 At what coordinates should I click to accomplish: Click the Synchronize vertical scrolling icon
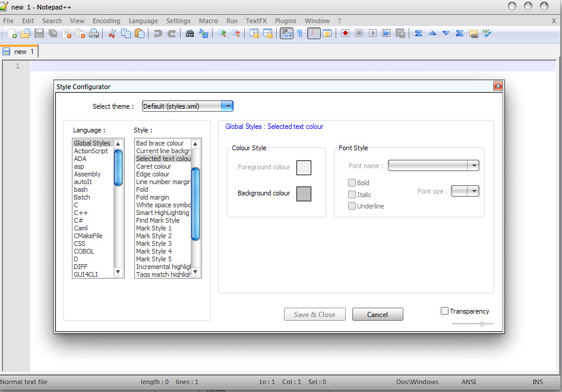[254, 34]
